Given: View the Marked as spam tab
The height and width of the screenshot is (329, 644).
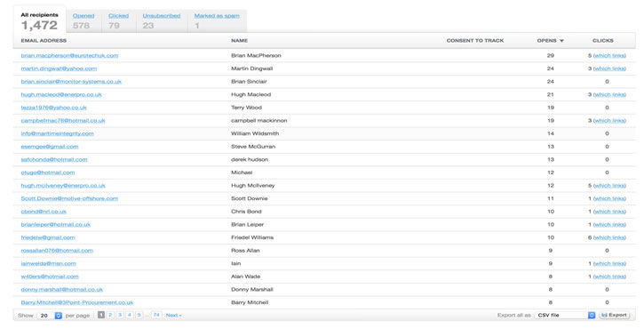Looking at the screenshot, I should point(217,16).
